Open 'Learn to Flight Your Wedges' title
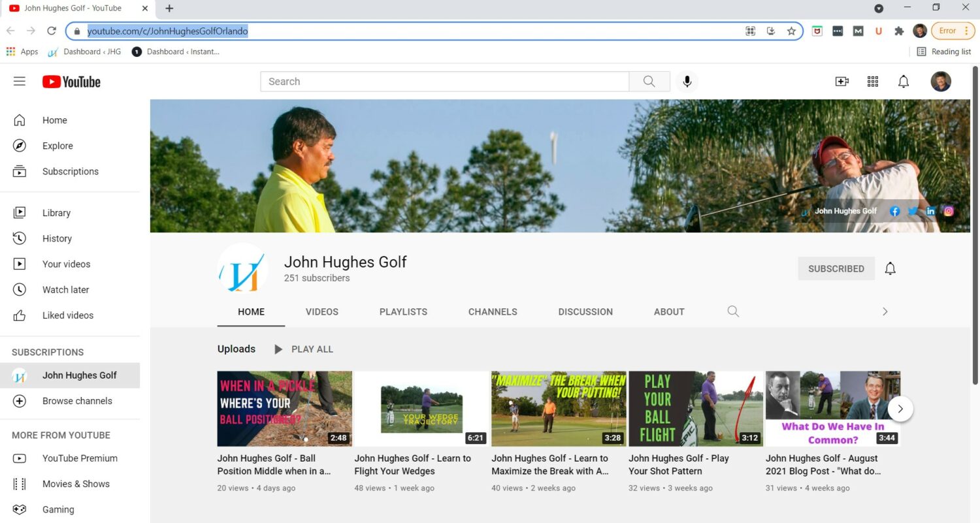 pyautogui.click(x=413, y=465)
